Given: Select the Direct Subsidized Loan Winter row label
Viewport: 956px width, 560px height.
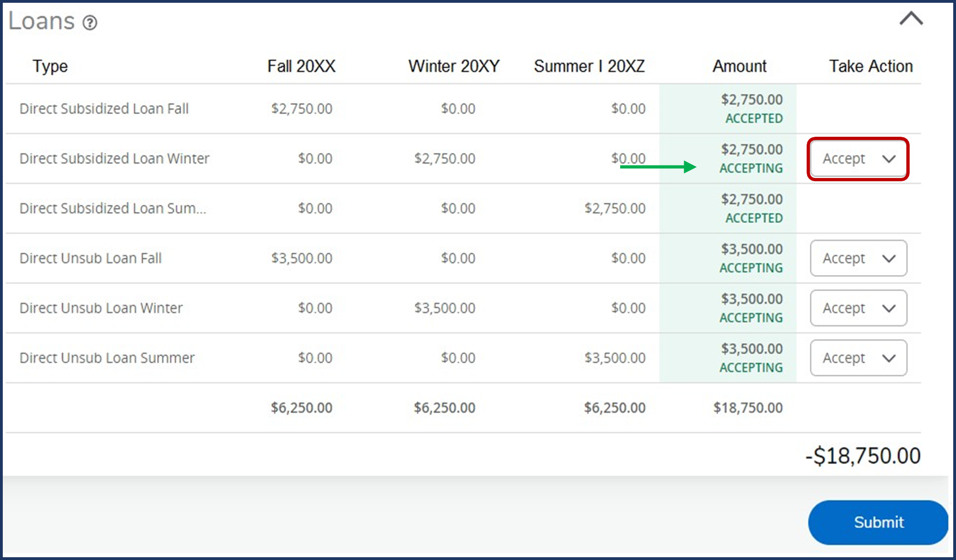Looking at the screenshot, I should tap(114, 159).
